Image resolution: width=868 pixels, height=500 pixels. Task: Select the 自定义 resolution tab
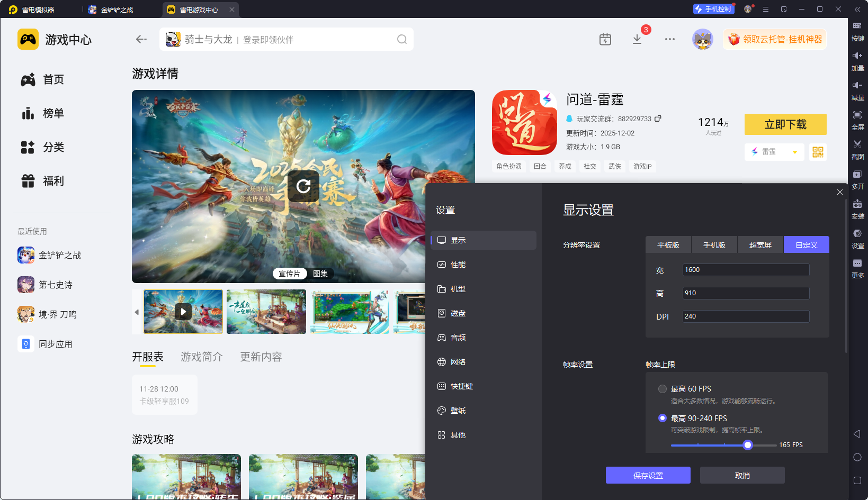[807, 245]
